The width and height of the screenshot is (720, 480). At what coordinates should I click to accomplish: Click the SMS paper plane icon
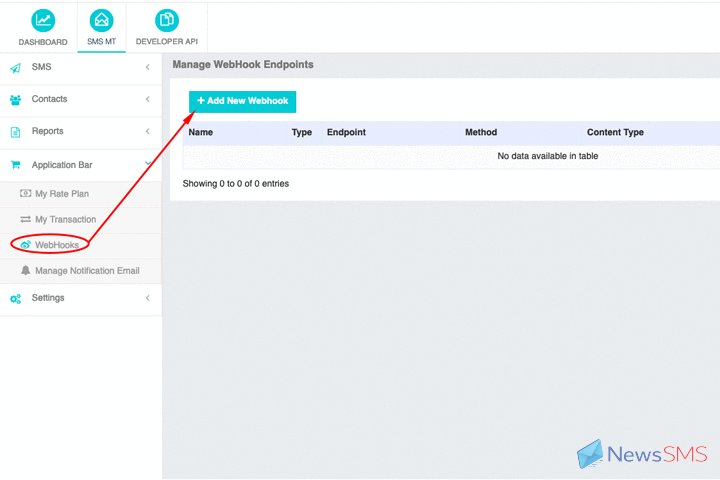15,68
